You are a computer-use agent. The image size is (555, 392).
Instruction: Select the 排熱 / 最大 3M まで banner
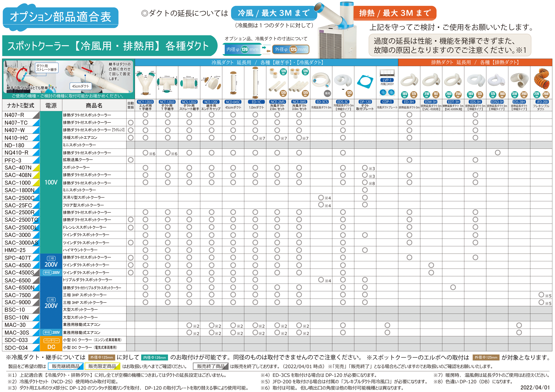(395, 13)
